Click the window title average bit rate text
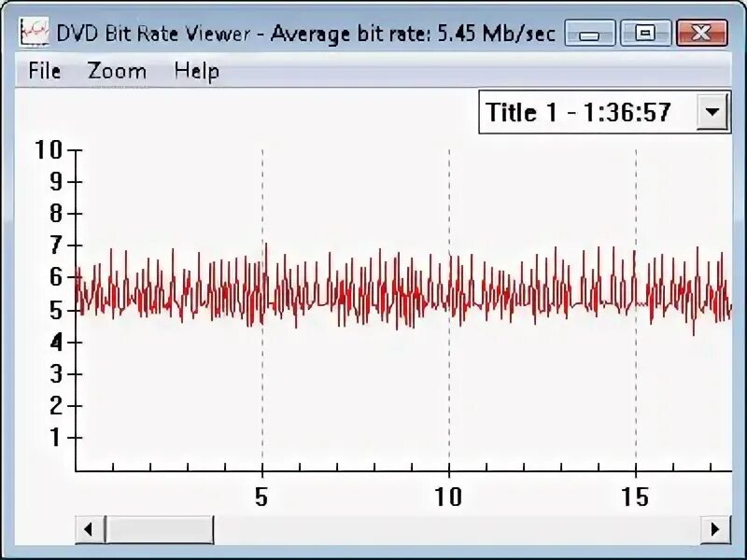This screenshot has width=747, height=560. coord(413,34)
